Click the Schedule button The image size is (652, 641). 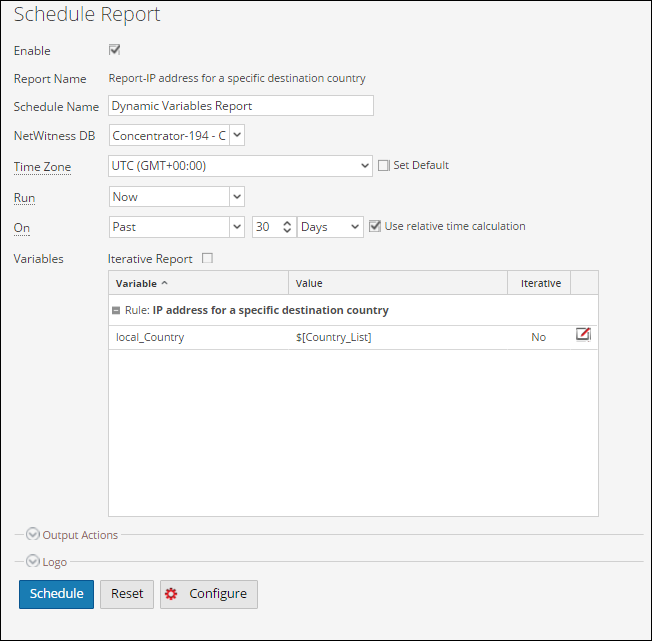56,594
